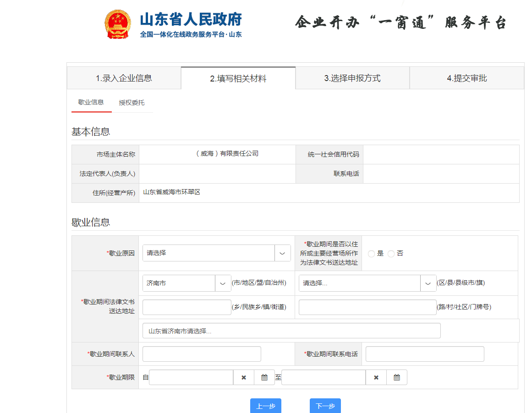
Task: Click the national emblem logo
Action: point(118,24)
